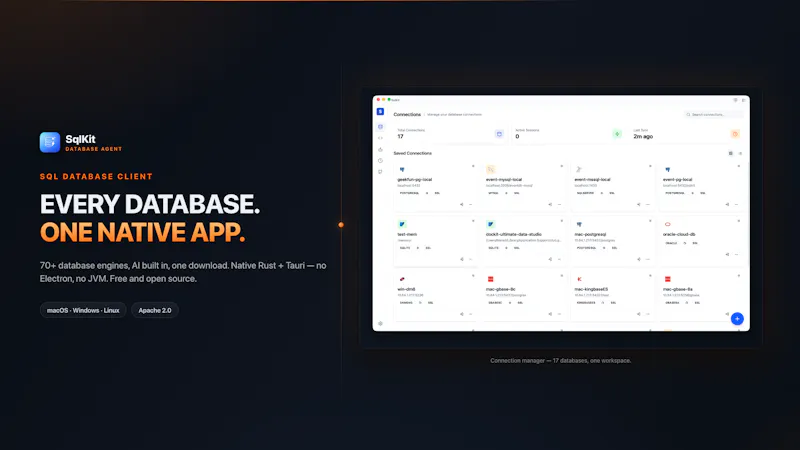Click the Oracle icon on oracle-cloud-db card
The width and height of the screenshot is (800, 450).
click(667, 224)
